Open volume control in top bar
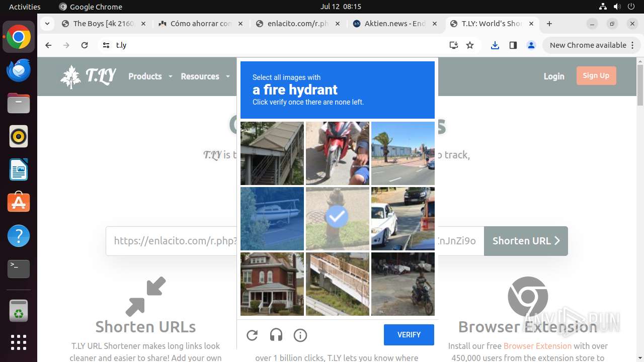Viewport: 644px width, 362px height. point(617,7)
